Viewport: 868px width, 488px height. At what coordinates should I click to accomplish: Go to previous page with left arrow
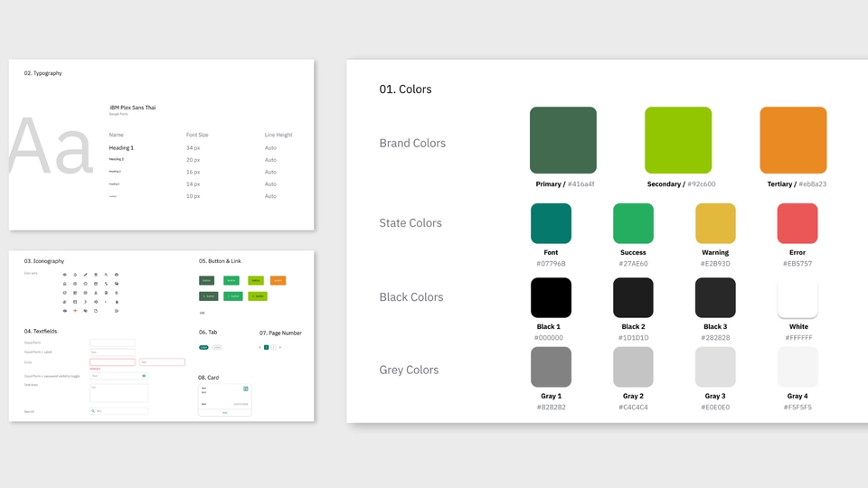(260, 347)
